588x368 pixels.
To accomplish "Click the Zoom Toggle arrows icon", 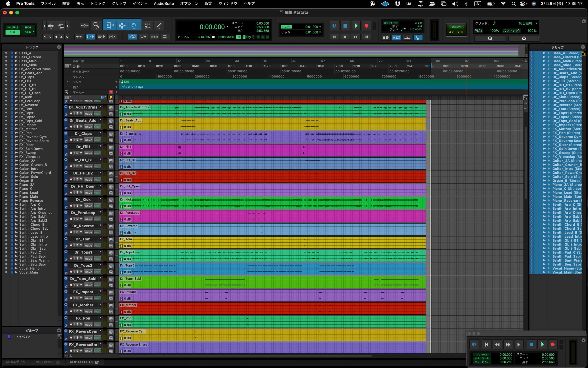I will pyautogui.click(x=84, y=25).
